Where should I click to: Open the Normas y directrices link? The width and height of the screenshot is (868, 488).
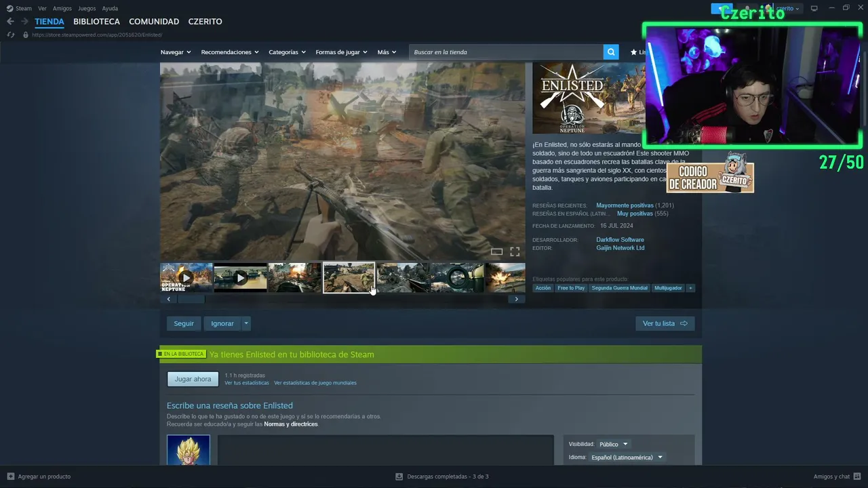coord(291,424)
